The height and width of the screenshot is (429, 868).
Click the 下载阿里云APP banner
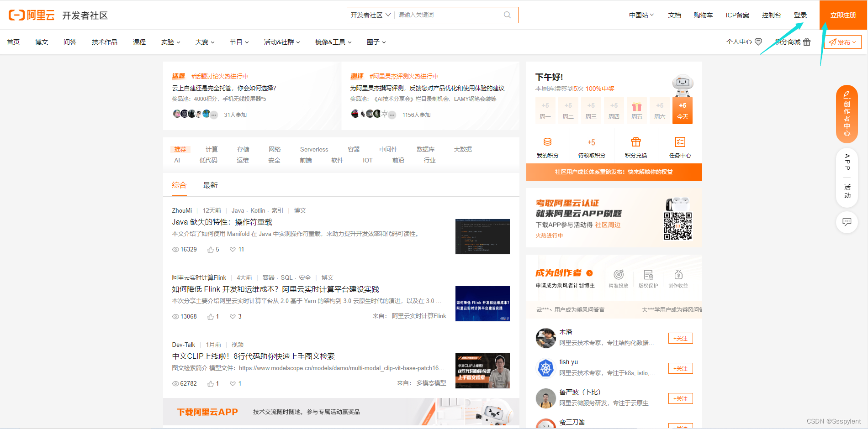(x=341, y=412)
